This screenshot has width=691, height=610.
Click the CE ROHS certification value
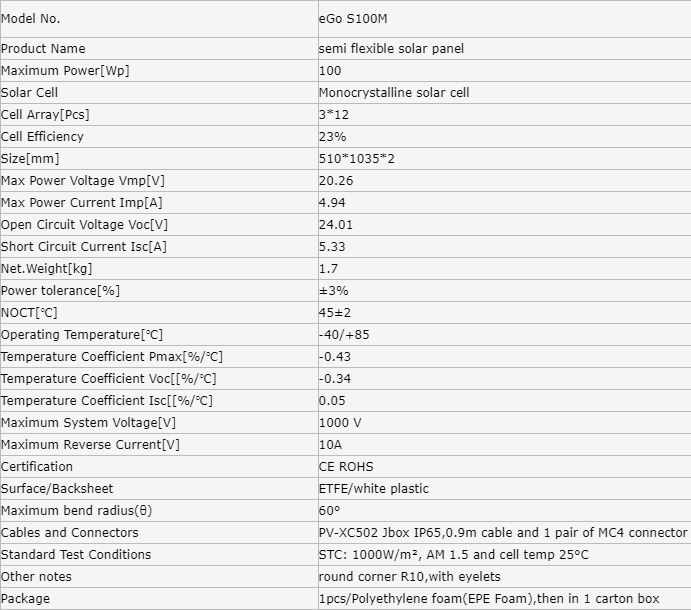[346, 467]
